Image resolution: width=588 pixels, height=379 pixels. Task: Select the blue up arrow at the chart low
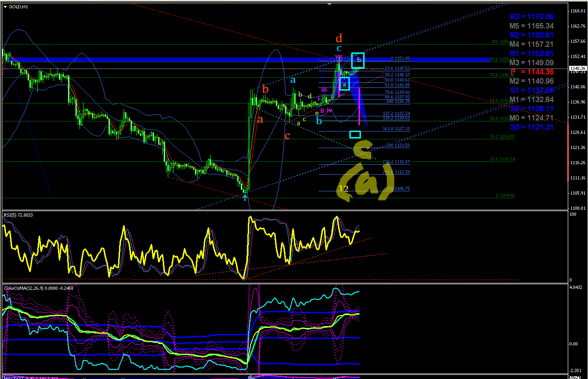pyautogui.click(x=245, y=197)
